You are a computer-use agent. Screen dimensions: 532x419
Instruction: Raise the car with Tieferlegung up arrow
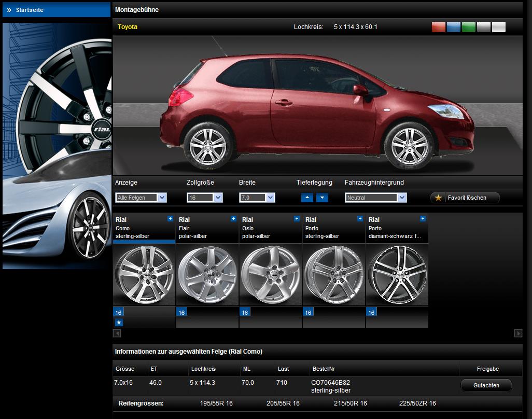point(307,198)
